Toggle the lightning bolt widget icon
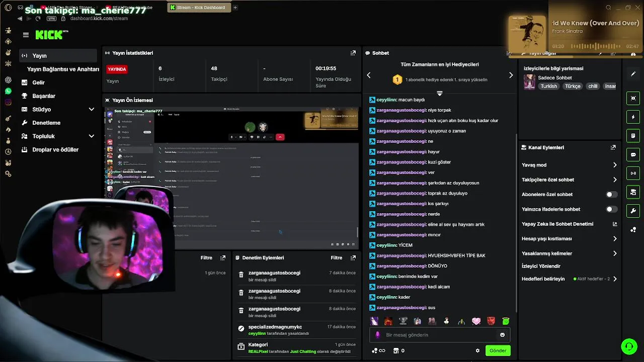This screenshot has width=644, height=362. (633, 117)
